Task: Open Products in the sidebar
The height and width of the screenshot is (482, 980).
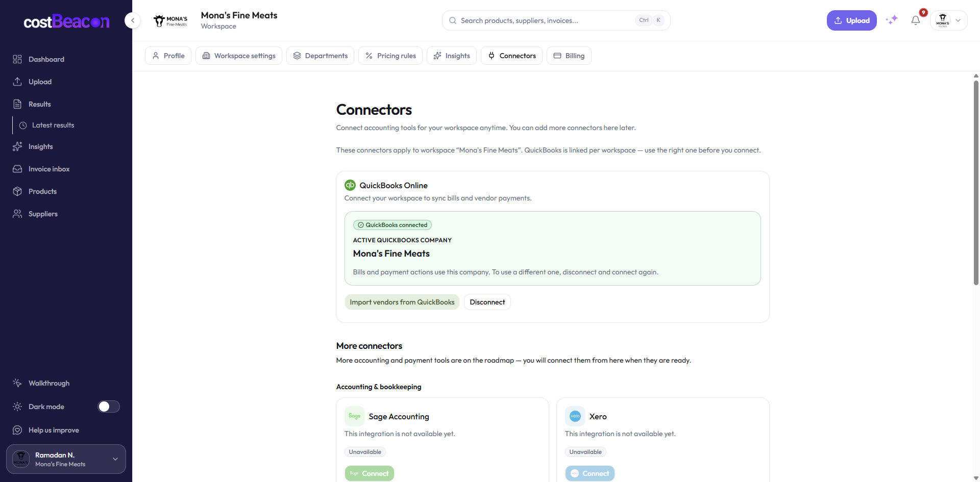Action: click(x=66, y=191)
